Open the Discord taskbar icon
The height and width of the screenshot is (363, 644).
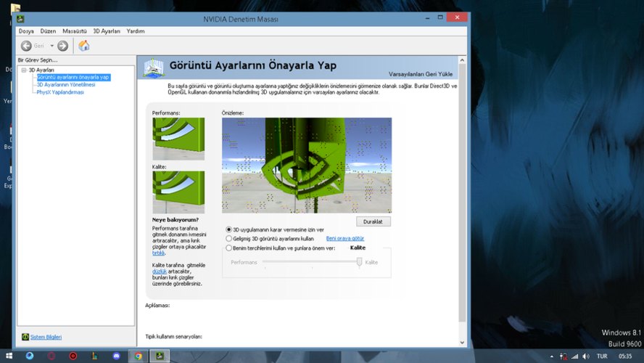tap(117, 356)
